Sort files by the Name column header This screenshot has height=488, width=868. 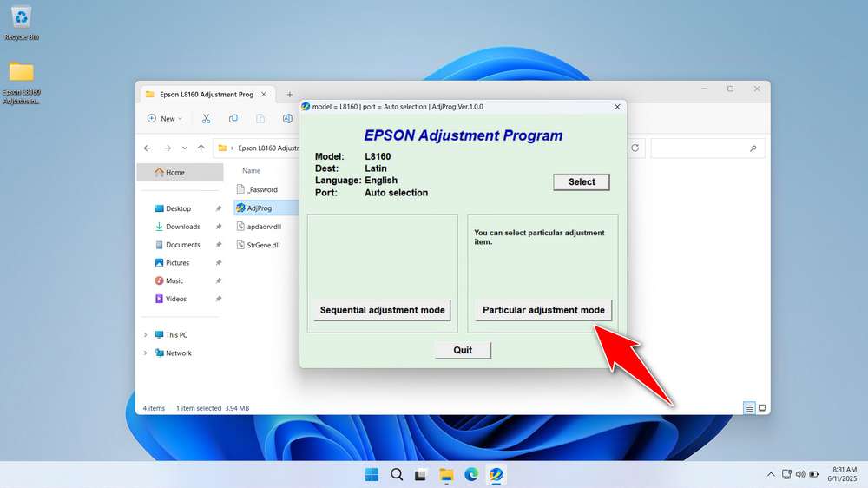[252, 170]
